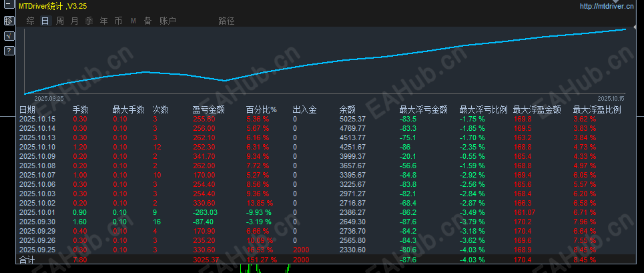Select the 2025.10.15 date row
Viewport: 644px width, 273px height.
(37, 119)
